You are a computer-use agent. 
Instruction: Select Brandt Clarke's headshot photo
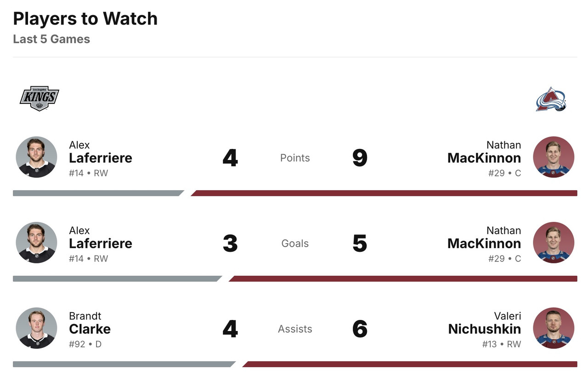point(36,328)
